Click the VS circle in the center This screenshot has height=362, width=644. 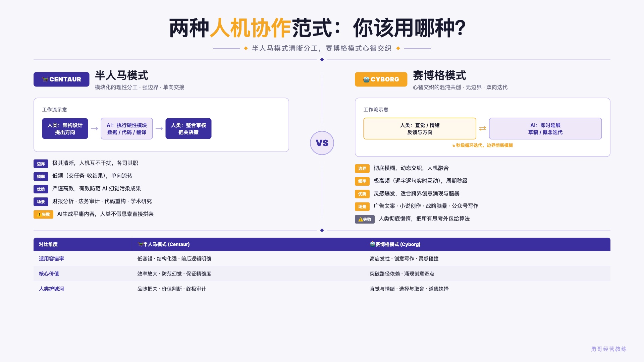click(x=322, y=143)
